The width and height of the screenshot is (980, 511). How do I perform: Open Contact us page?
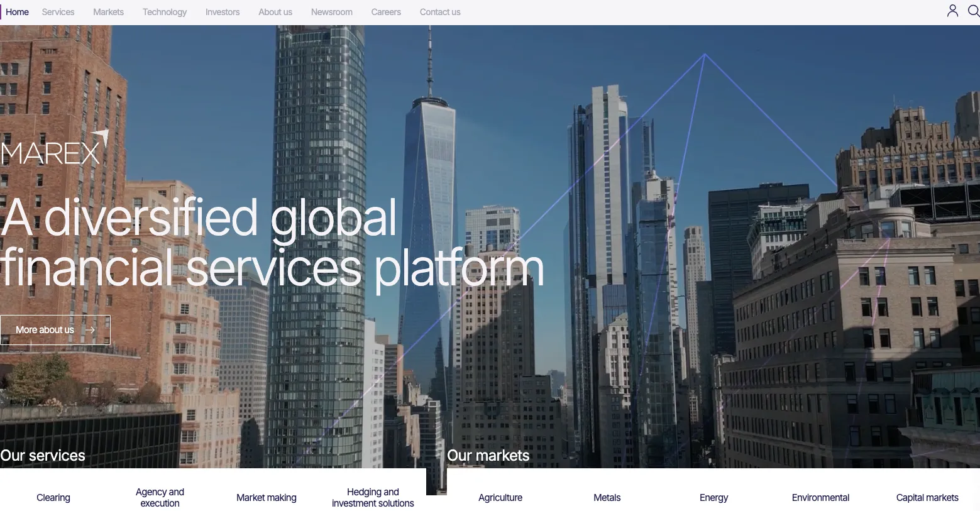point(440,12)
